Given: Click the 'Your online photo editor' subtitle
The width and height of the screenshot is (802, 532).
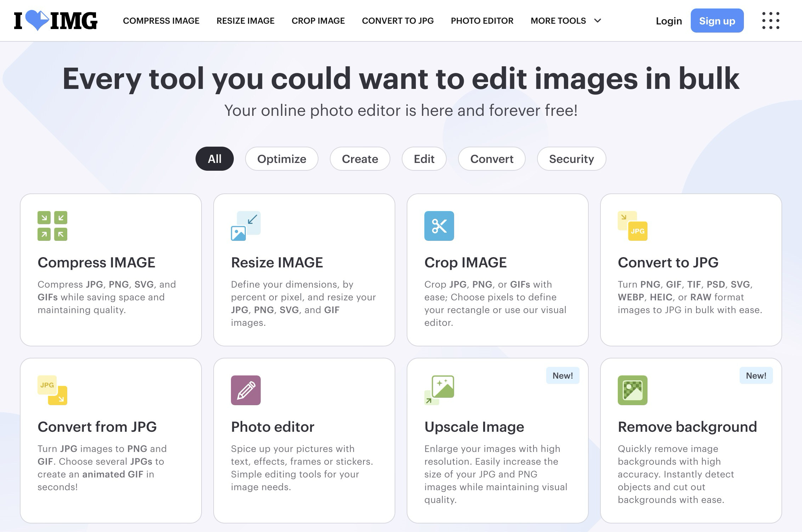Looking at the screenshot, I should [x=401, y=111].
